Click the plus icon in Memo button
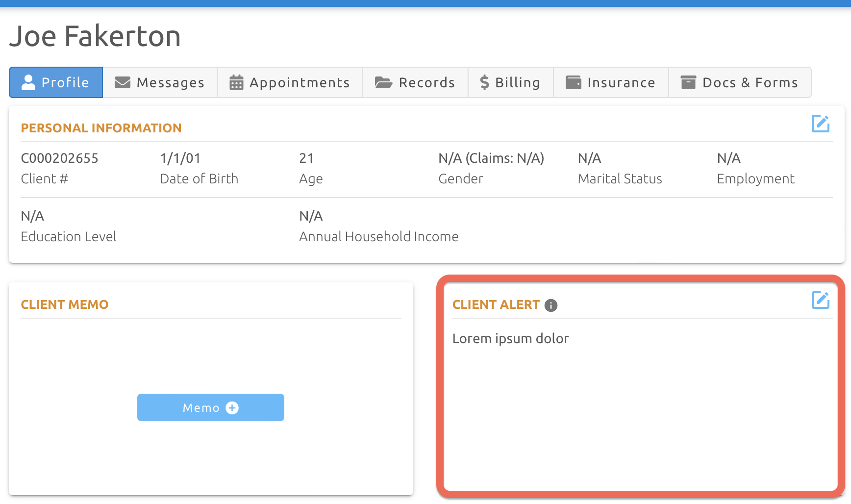The height and width of the screenshot is (504, 851). 231,407
